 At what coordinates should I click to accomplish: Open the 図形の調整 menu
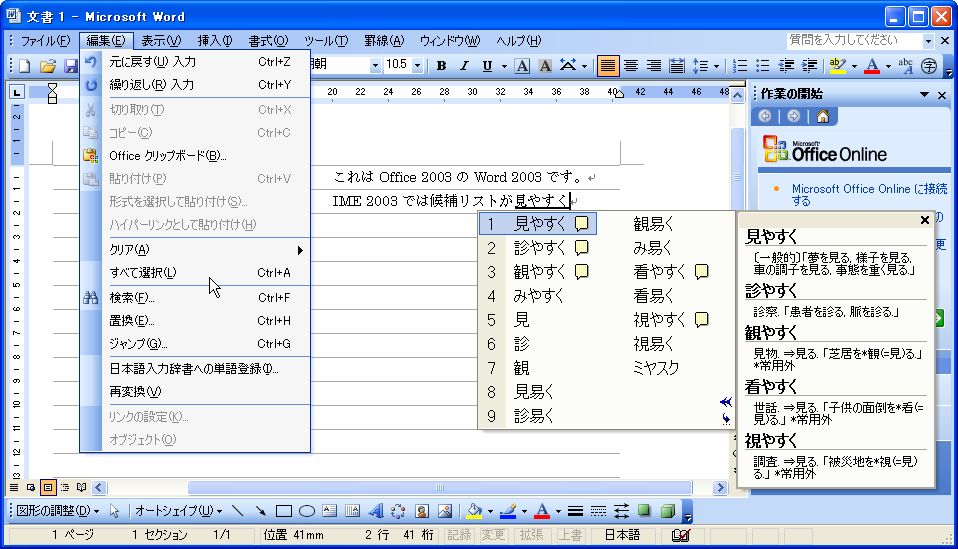[x=57, y=511]
